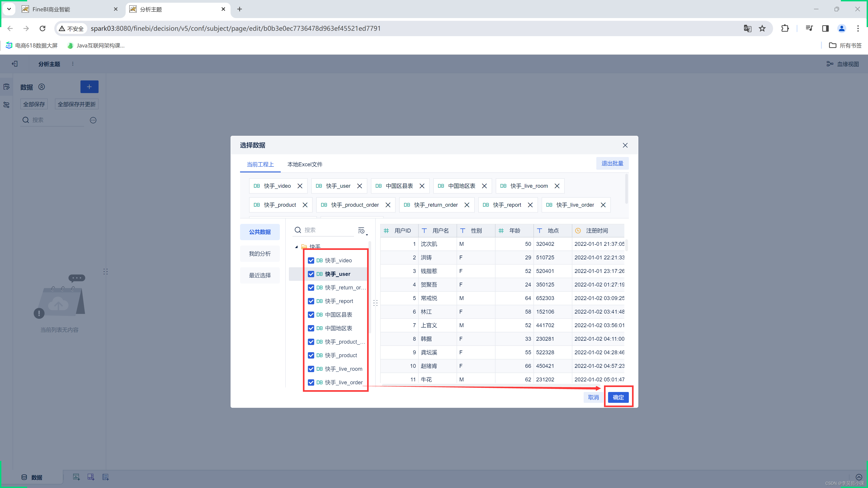Open more options next to left search
The image size is (868, 488).
point(93,120)
